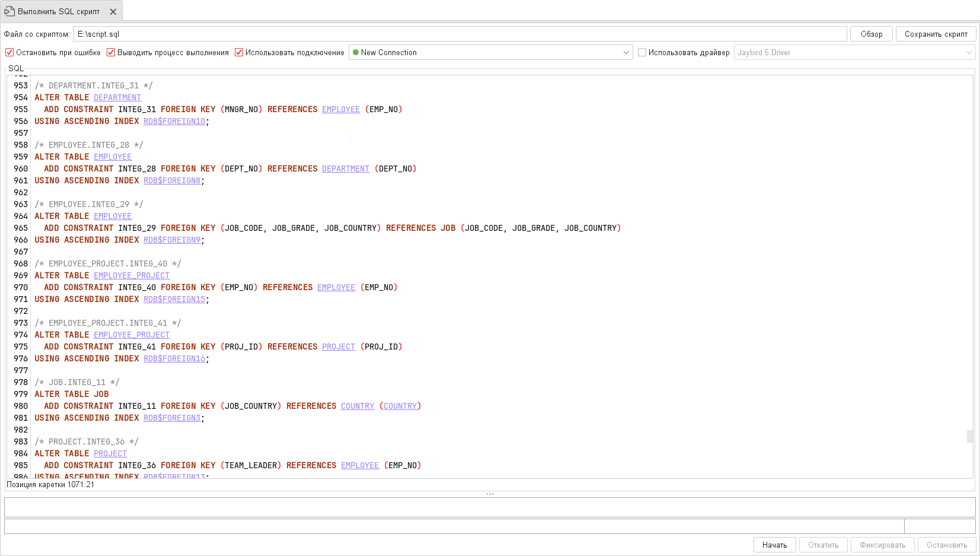Select the Выполнить SQL скрипт tab
This screenshot has height=556, width=980.
click(x=59, y=10)
